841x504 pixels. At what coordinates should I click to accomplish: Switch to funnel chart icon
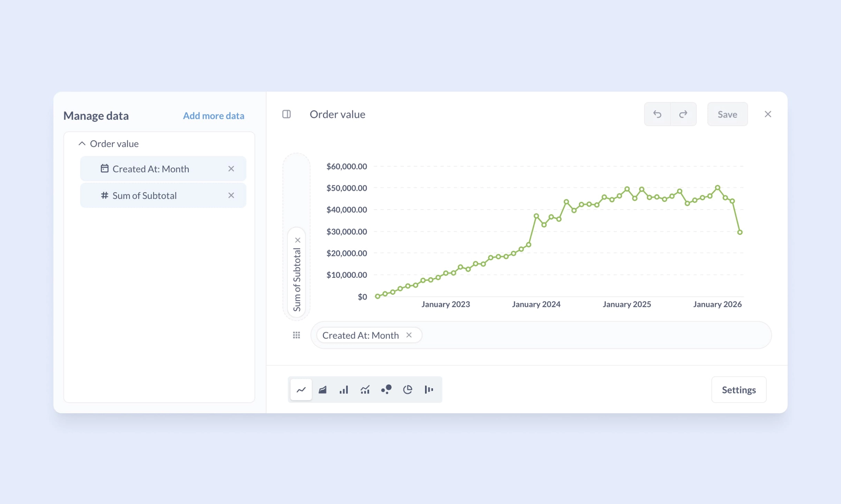(429, 390)
